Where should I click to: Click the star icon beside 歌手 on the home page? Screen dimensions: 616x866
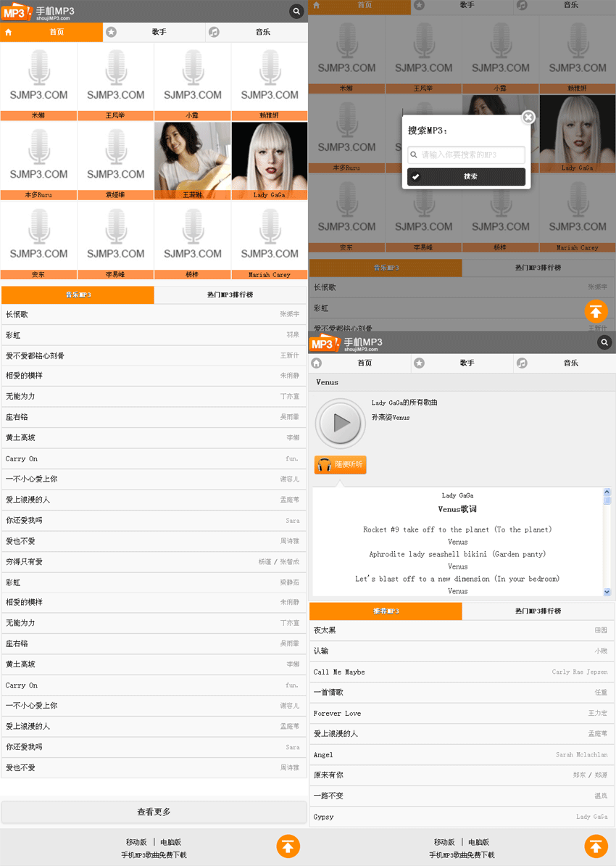point(111,32)
